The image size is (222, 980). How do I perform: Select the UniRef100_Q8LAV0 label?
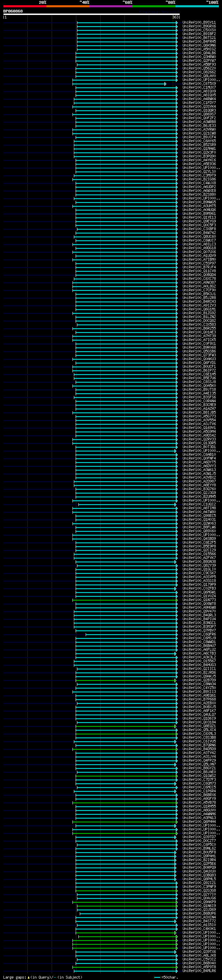click(199, 76)
